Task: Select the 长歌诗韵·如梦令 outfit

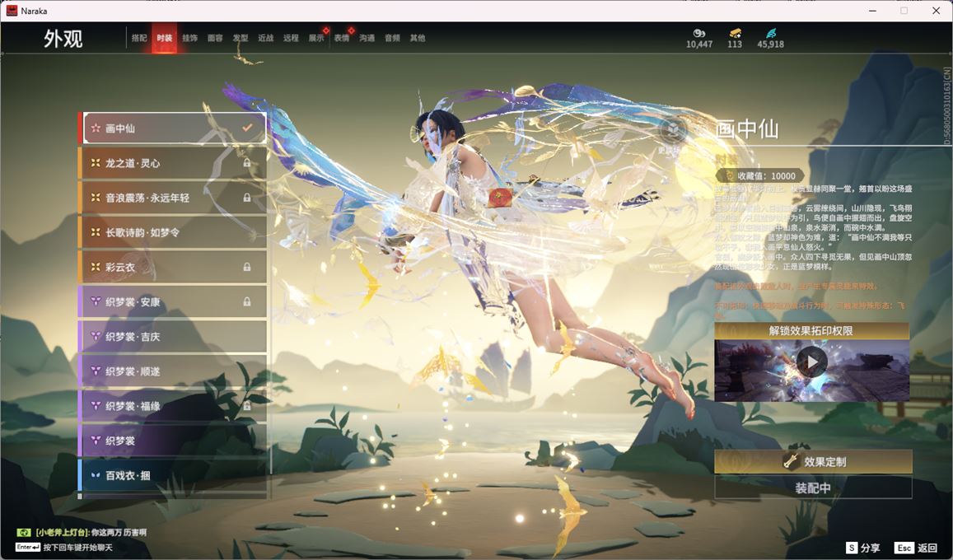Action: point(173,232)
